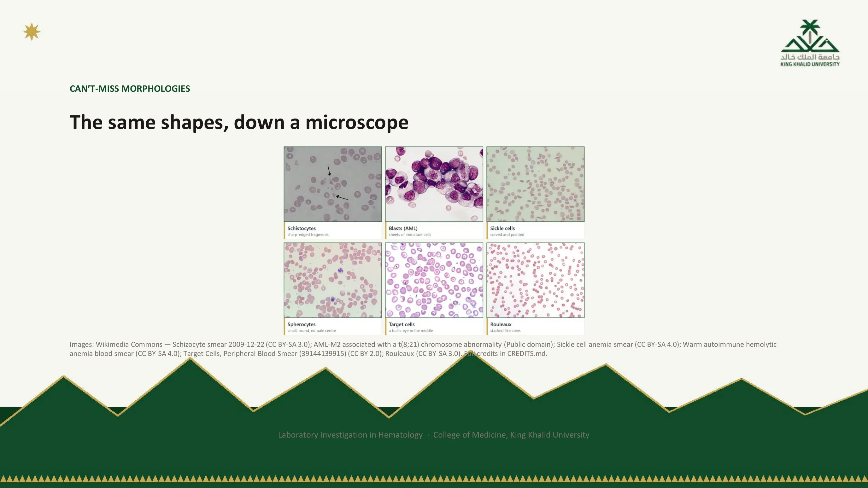Image resolution: width=868 pixels, height=488 pixels.
Task: Select the Spherocytes smear image
Action: [x=332, y=280]
